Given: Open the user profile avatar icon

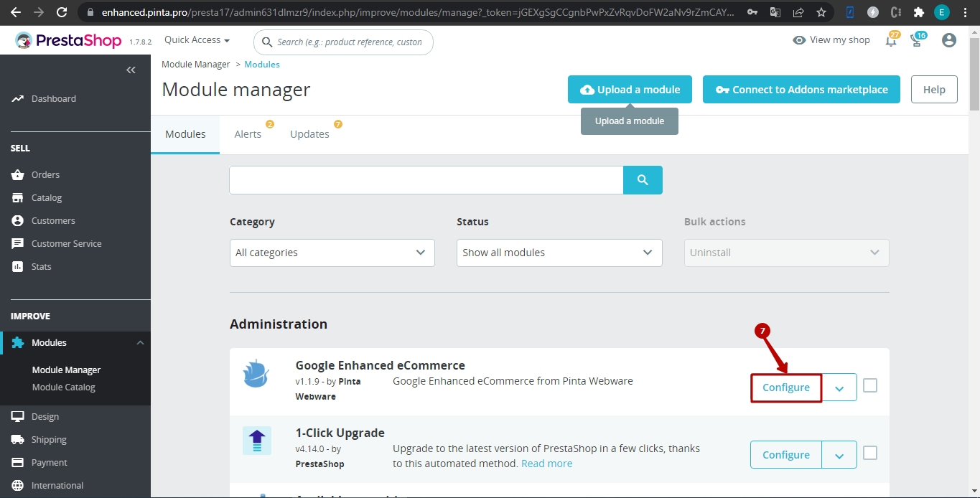Looking at the screenshot, I should [x=948, y=40].
